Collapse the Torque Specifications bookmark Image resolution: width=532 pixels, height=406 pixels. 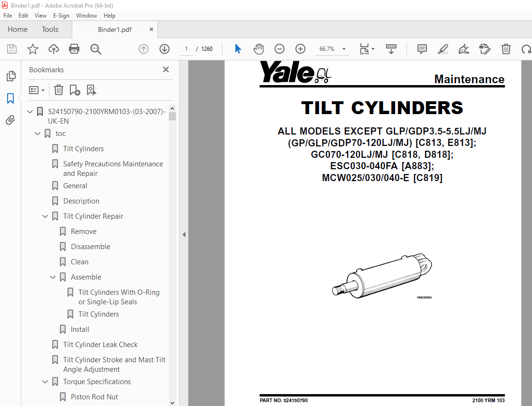pyautogui.click(x=45, y=382)
